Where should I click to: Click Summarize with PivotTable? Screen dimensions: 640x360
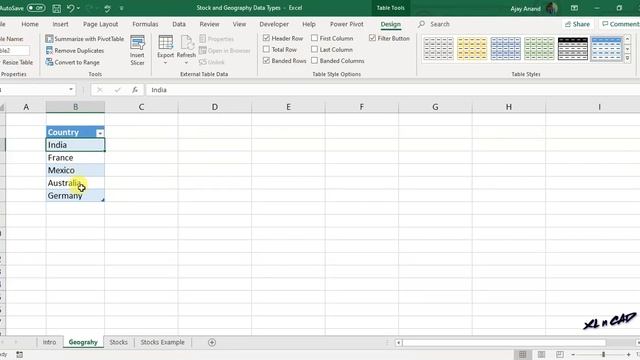pos(84,39)
